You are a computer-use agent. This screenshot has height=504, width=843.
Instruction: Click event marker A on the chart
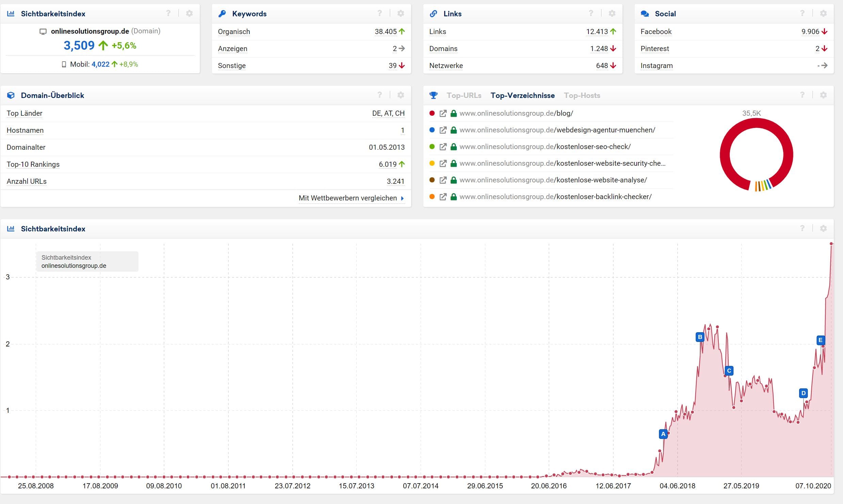663,434
